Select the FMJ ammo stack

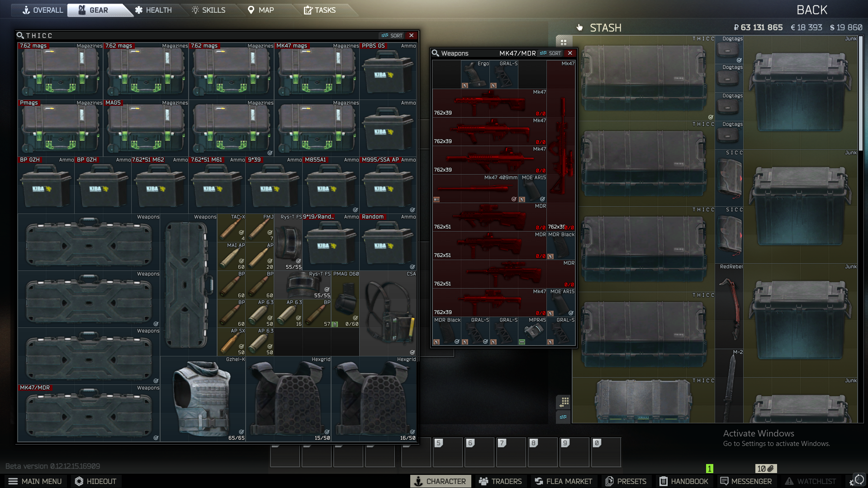click(x=260, y=228)
